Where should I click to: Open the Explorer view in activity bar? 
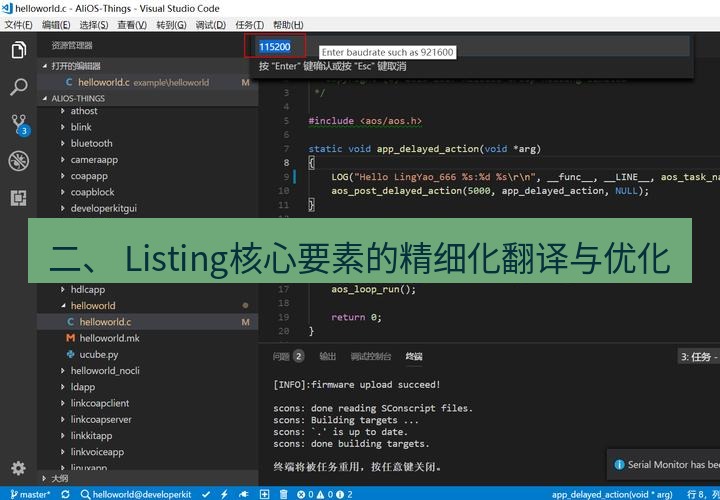point(18,50)
